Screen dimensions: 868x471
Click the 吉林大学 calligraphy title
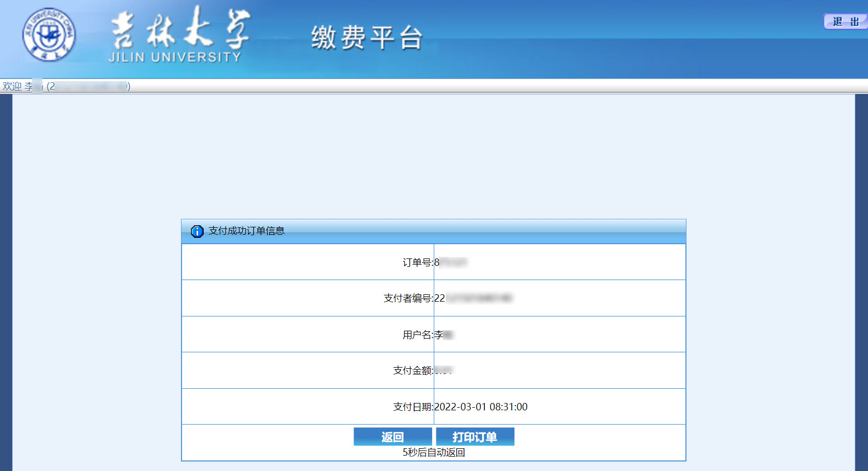(x=180, y=28)
